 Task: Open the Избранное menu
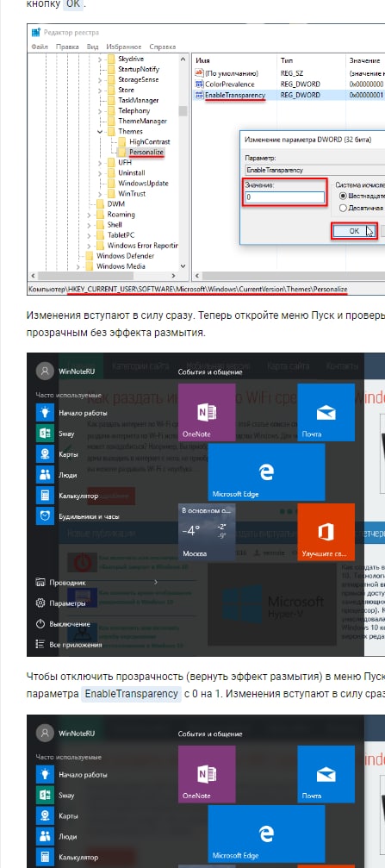click(x=124, y=47)
